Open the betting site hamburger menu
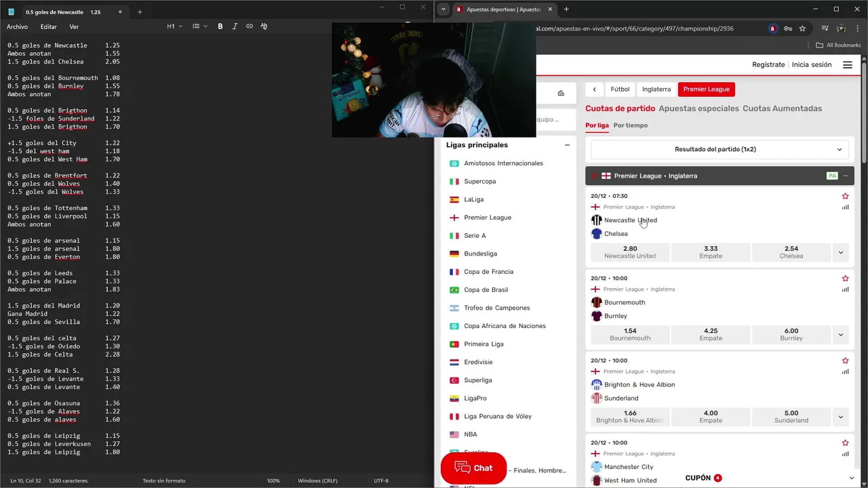This screenshot has height=488, width=868. coord(848,65)
